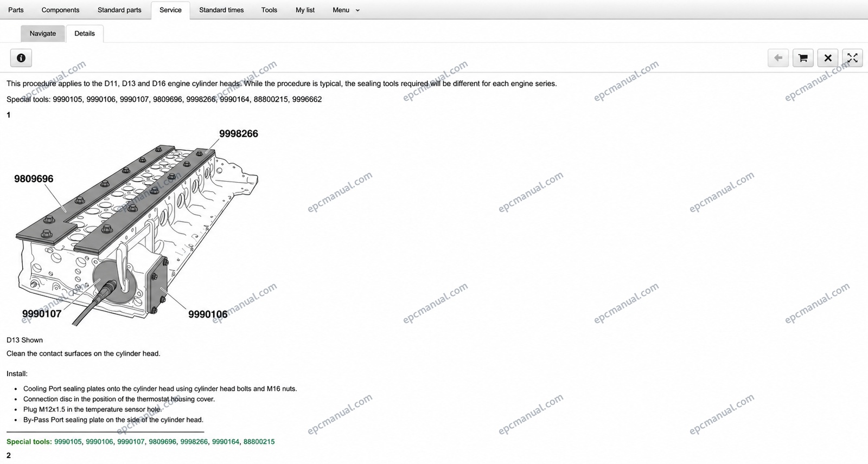Open the My list tab

pos(305,10)
